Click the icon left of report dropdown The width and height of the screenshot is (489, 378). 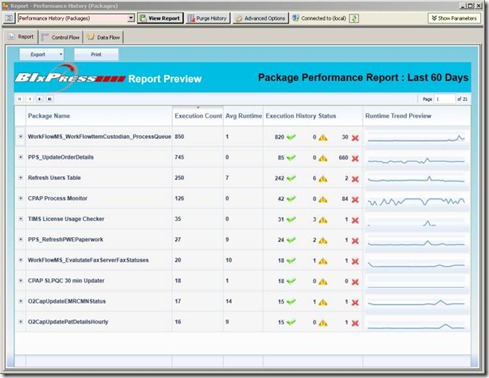[9, 18]
